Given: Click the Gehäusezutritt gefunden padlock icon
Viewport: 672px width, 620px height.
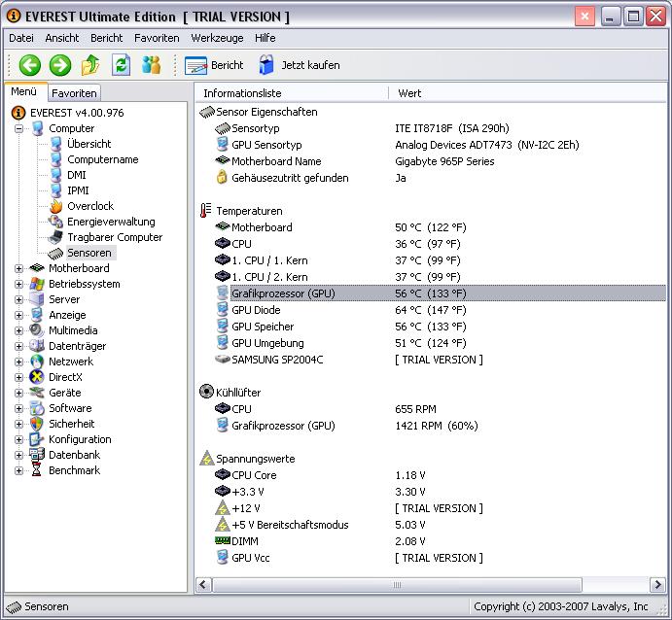Looking at the screenshot, I should tap(222, 177).
